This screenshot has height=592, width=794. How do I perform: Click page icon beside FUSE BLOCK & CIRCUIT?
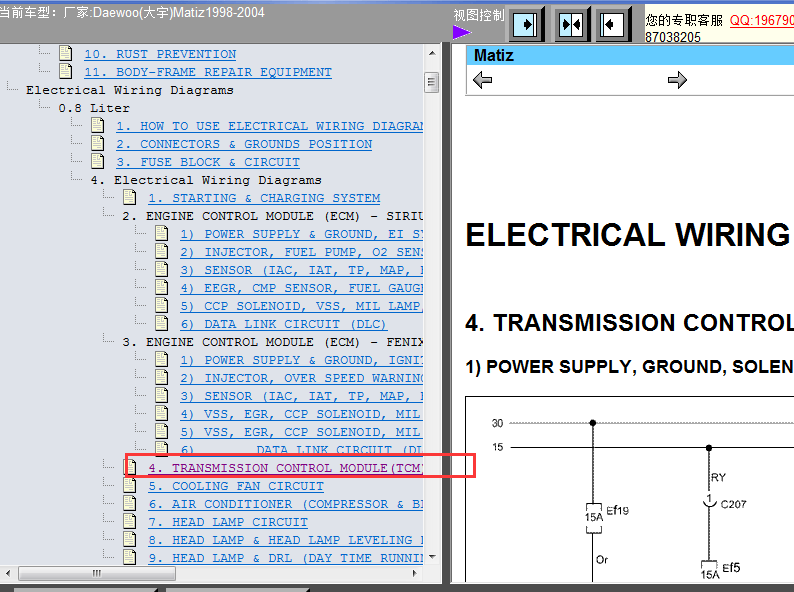click(97, 161)
